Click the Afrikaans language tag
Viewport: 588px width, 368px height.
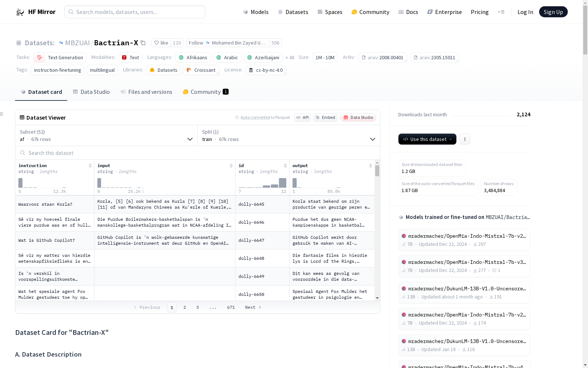[x=193, y=57]
